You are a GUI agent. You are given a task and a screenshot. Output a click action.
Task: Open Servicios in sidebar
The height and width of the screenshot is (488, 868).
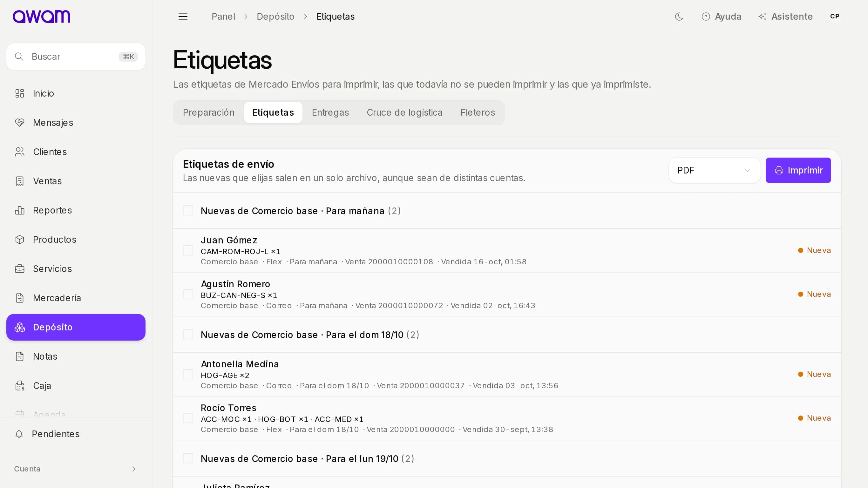pyautogui.click(x=76, y=268)
